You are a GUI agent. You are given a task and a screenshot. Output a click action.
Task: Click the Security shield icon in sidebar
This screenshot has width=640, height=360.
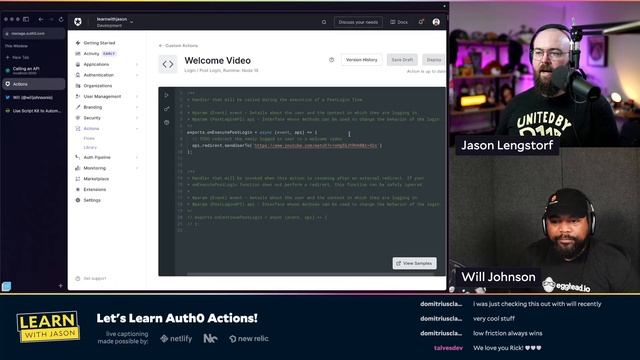point(78,118)
